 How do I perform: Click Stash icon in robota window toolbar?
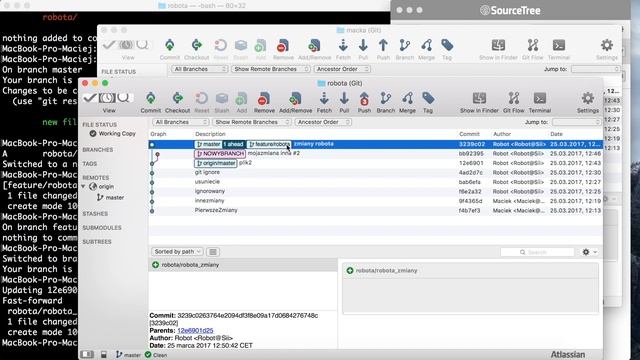pyautogui.click(x=222, y=98)
